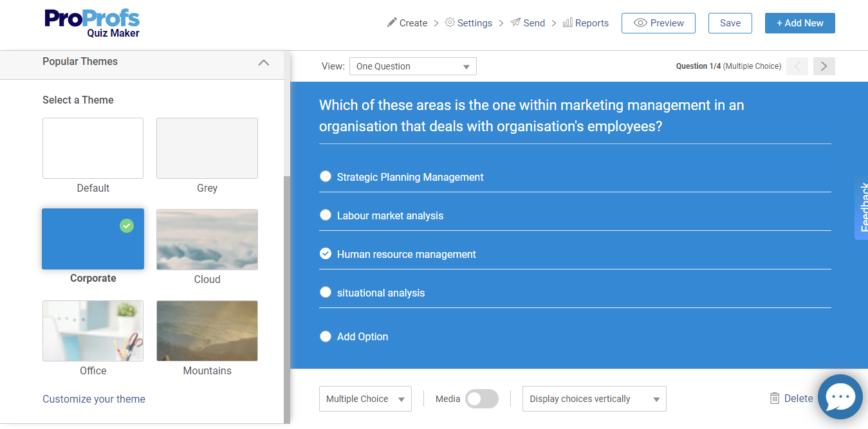Image resolution: width=868 pixels, height=429 pixels.
Task: Open the Multiple Choice question type dropdown
Action: [x=365, y=399]
